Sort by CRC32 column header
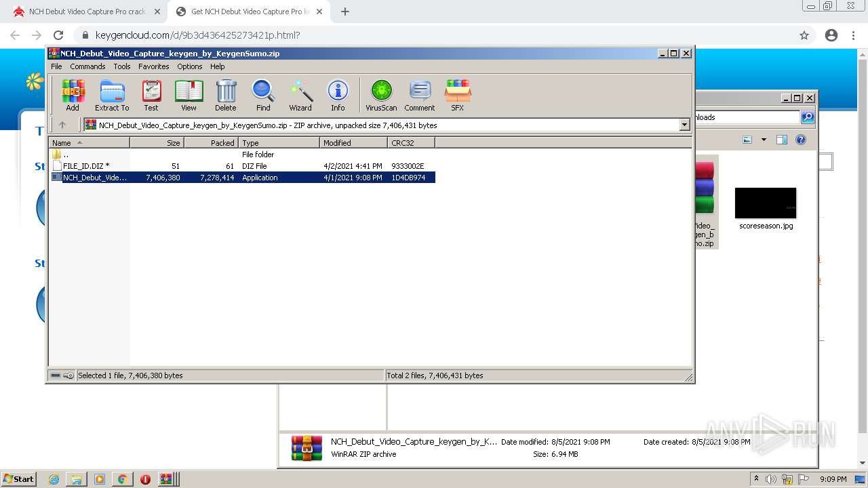This screenshot has width=868, height=488. pos(411,143)
